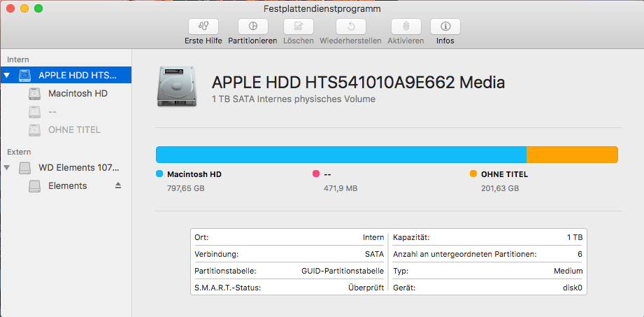This screenshot has width=644, height=317.
Task: Click the GUID-Partitionstabelle value
Action: (343, 271)
